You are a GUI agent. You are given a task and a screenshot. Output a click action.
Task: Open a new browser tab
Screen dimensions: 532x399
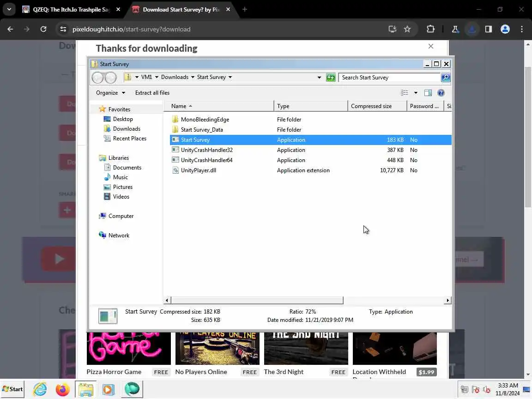click(x=245, y=10)
